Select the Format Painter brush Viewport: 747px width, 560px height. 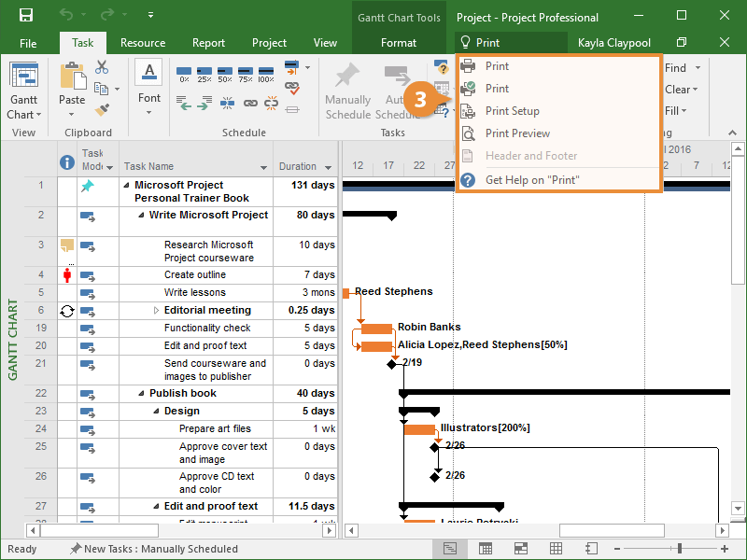(102, 109)
